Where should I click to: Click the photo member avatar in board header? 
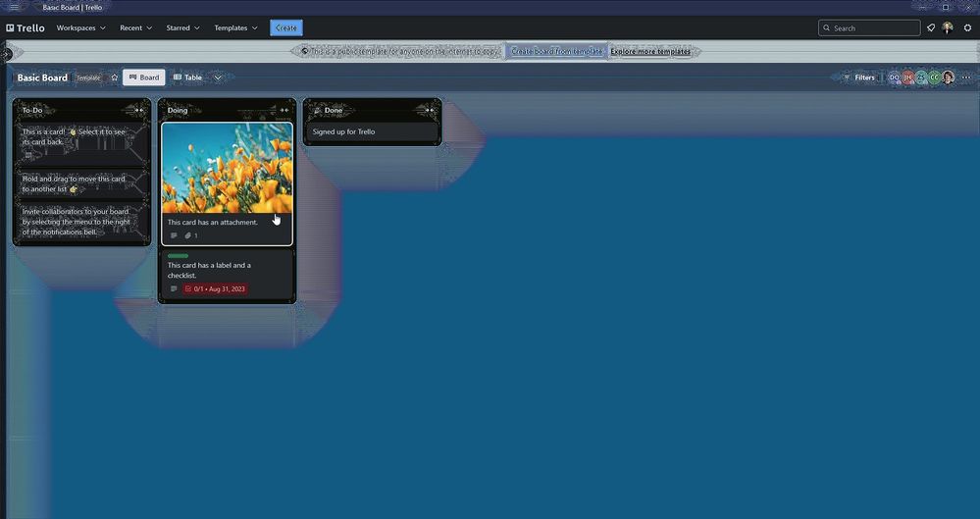tap(949, 78)
